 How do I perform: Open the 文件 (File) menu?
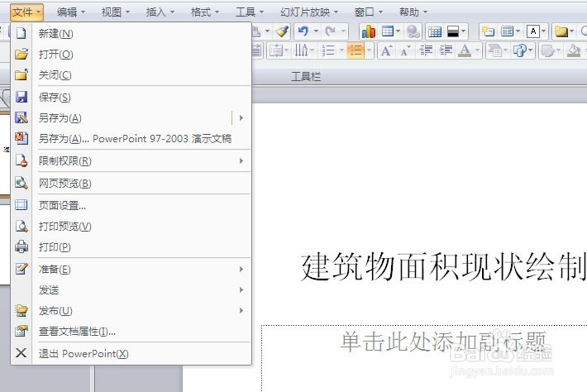(x=26, y=12)
